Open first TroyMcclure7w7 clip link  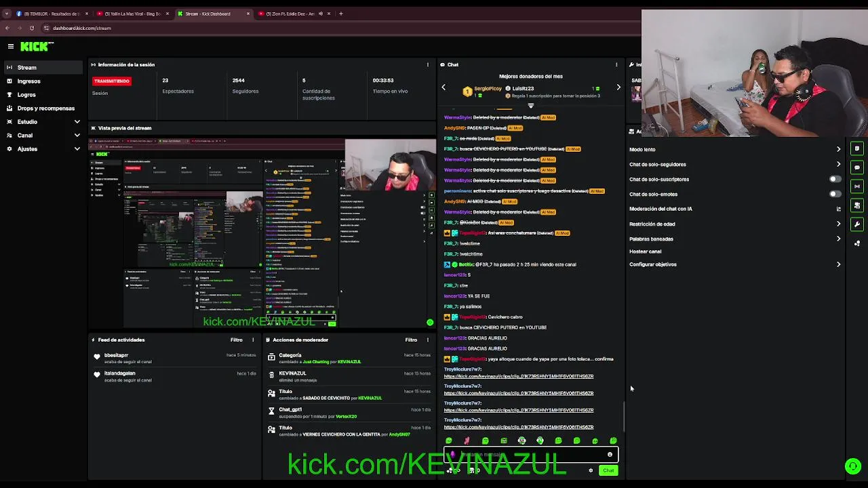[519, 376]
